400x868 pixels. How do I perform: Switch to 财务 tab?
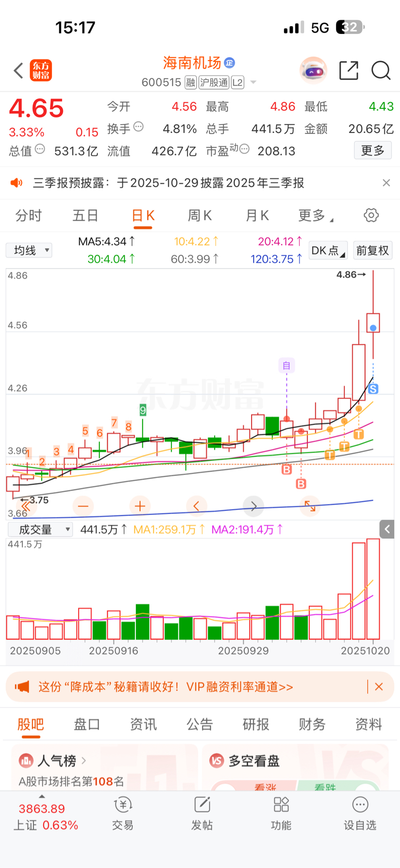312,724
